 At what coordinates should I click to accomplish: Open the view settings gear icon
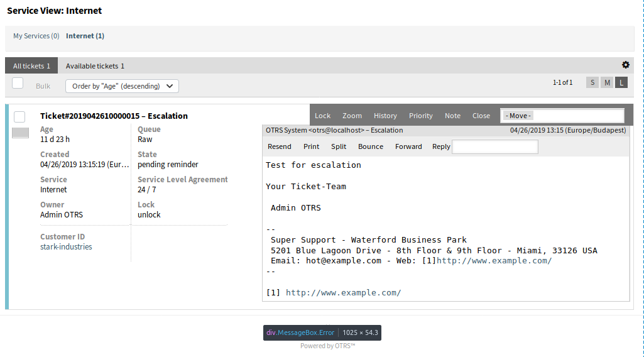(x=626, y=65)
